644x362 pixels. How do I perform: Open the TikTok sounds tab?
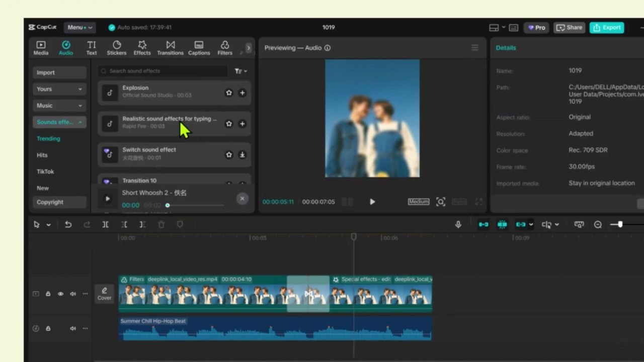[45, 171]
